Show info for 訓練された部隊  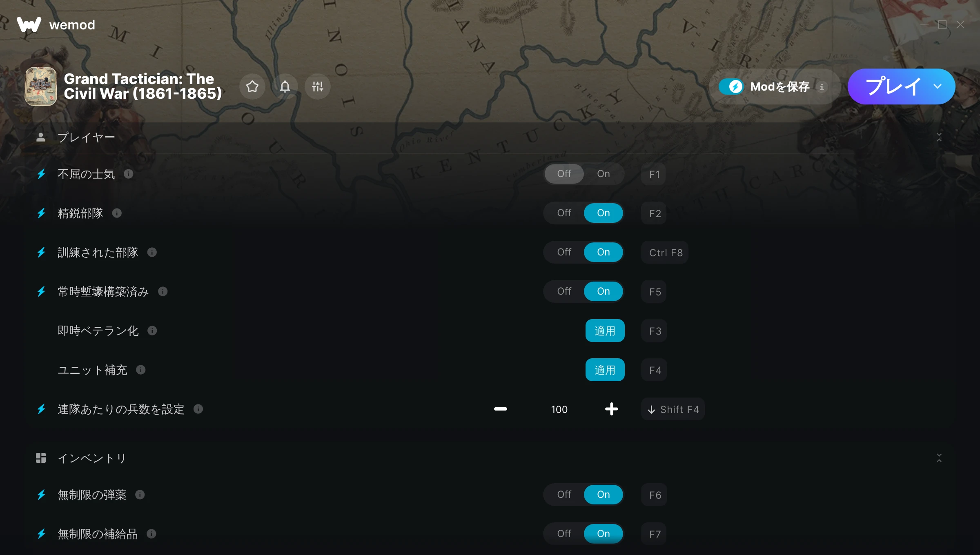(152, 252)
